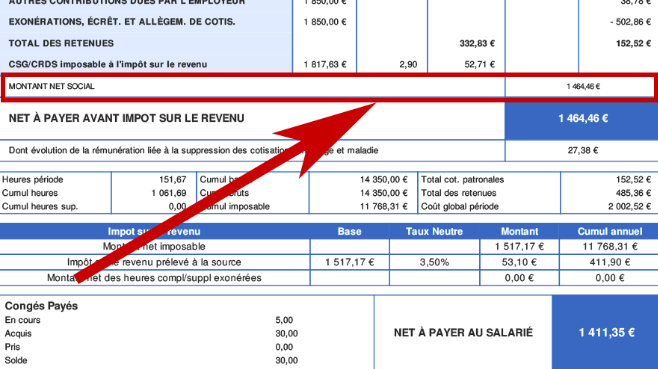Click the NET À PAYER AU SALARIÉ amount 1 411,35 €
Image resolution: width=658 pixels, height=369 pixels.
pyautogui.click(x=606, y=332)
